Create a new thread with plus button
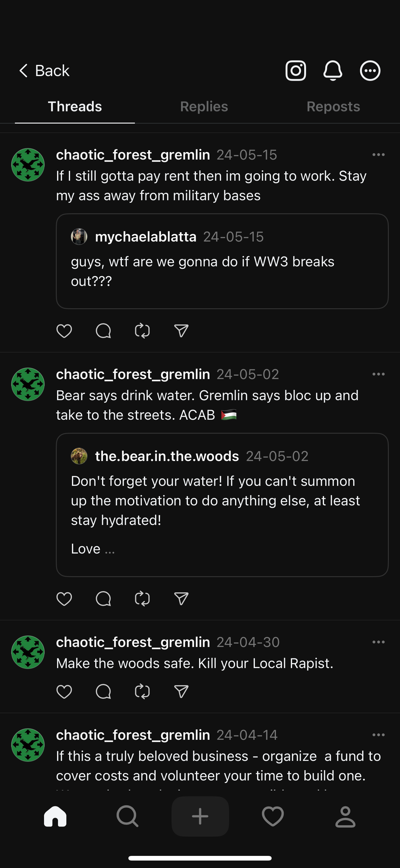 [x=200, y=816]
